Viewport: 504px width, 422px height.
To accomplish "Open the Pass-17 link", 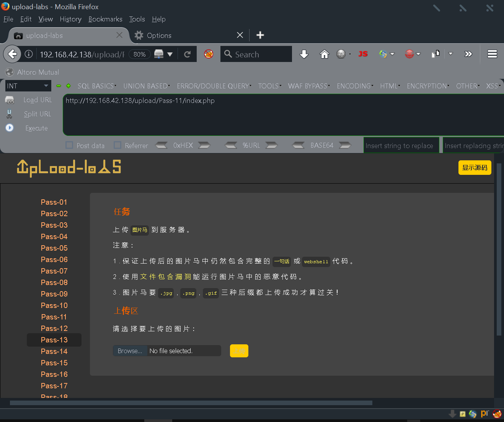I will tap(54, 386).
